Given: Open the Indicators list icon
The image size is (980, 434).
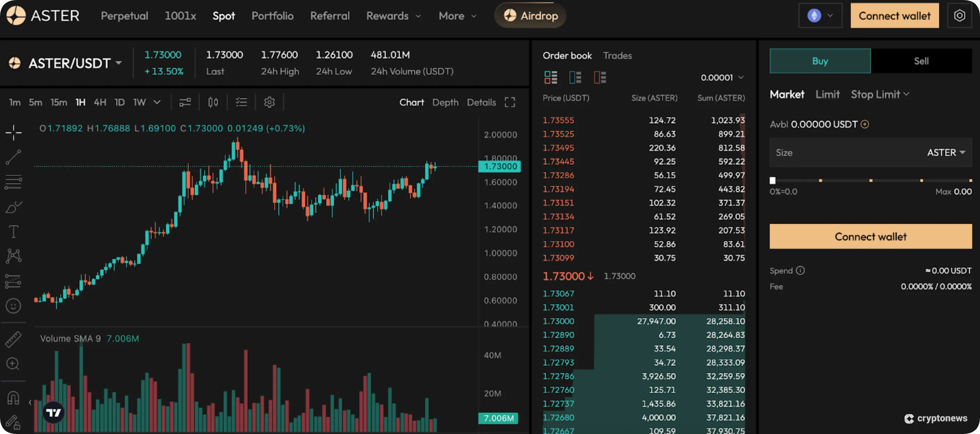Looking at the screenshot, I should pos(241,102).
